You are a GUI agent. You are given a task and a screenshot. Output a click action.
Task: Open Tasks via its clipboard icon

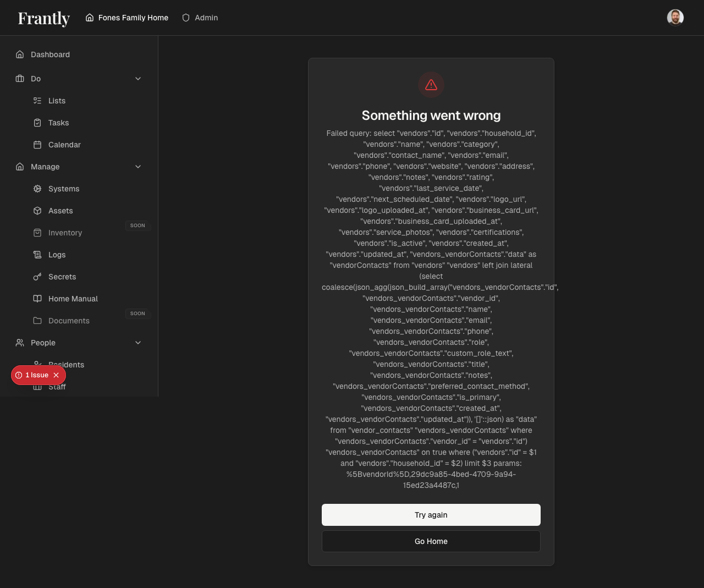(37, 123)
